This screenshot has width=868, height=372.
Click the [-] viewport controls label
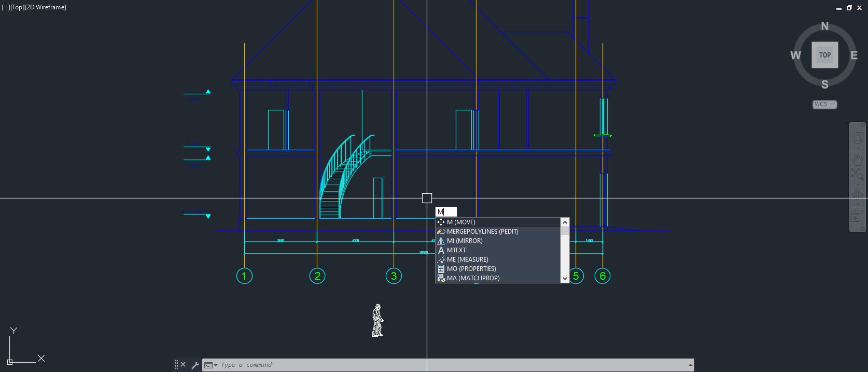(x=6, y=7)
